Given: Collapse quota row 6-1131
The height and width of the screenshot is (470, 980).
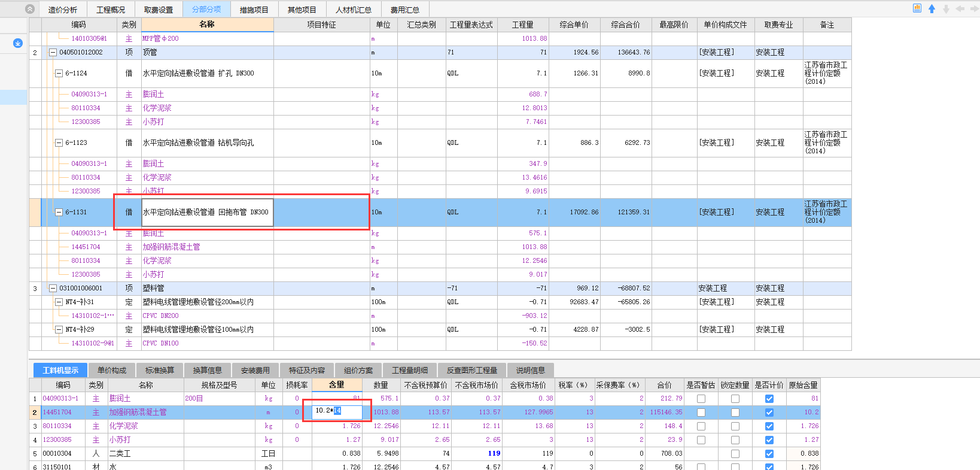Looking at the screenshot, I should point(59,213).
